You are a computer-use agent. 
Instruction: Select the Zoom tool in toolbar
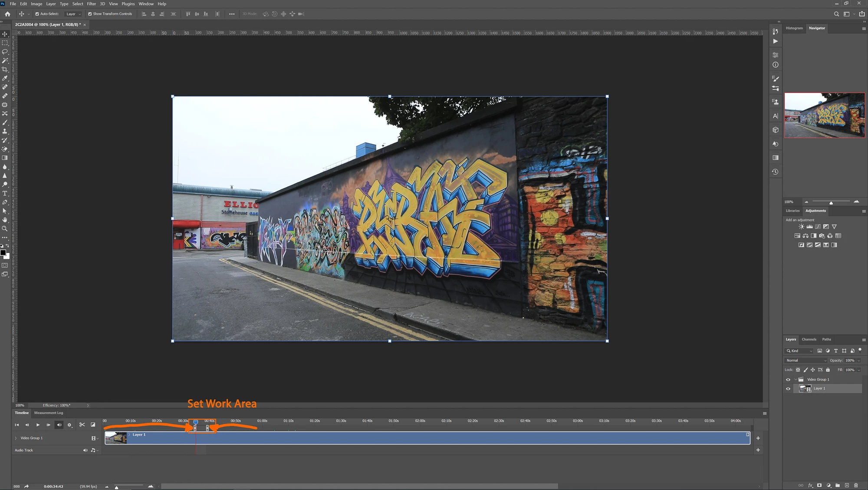pyautogui.click(x=5, y=228)
